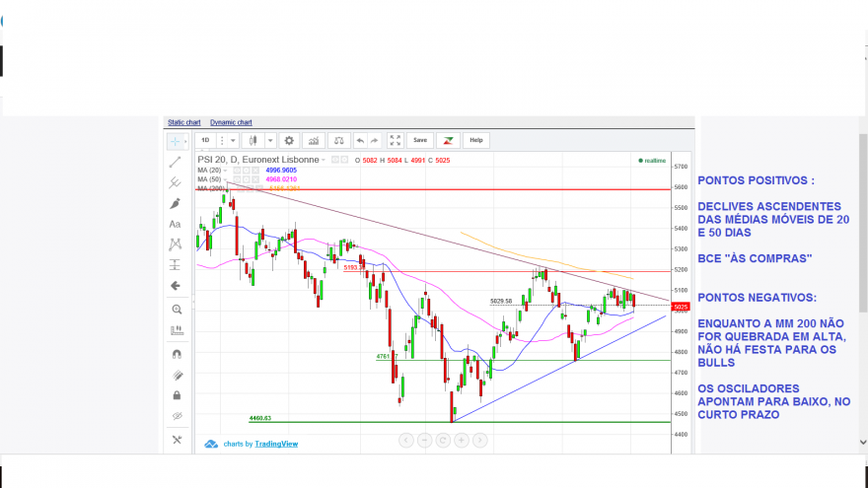
Task: Hide the MA (50) indicator
Action: (237, 179)
